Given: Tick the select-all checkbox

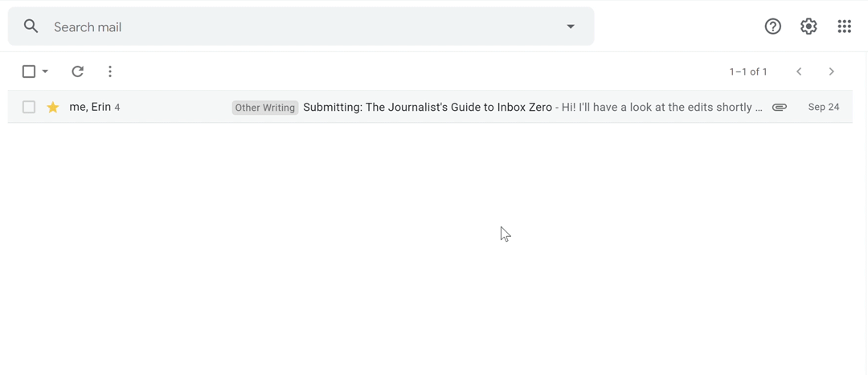Looking at the screenshot, I should pyautogui.click(x=29, y=71).
